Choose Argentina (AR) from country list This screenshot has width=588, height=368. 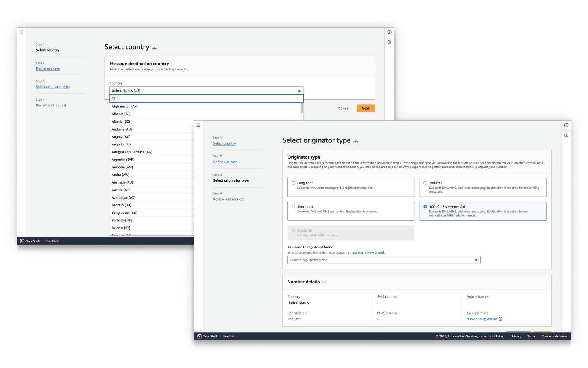click(123, 160)
